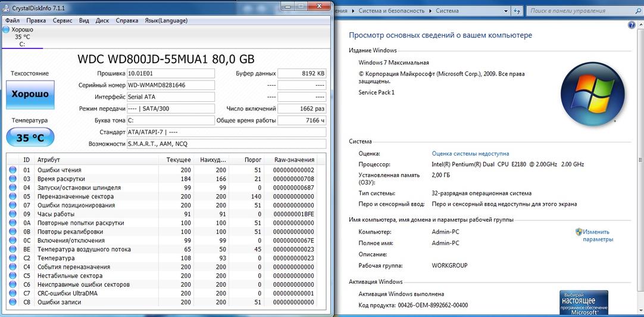
Task: Click the status orb of attribute BE
Action: click(x=12, y=249)
